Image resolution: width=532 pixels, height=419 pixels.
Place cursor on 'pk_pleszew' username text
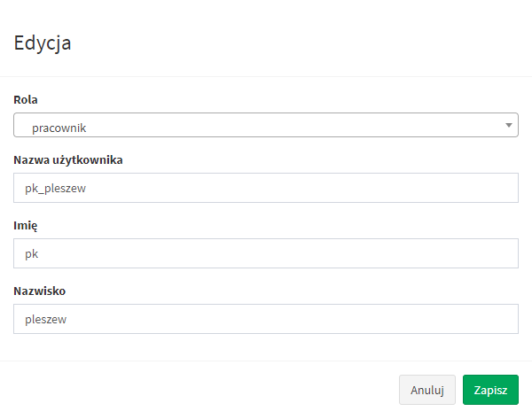(54, 189)
